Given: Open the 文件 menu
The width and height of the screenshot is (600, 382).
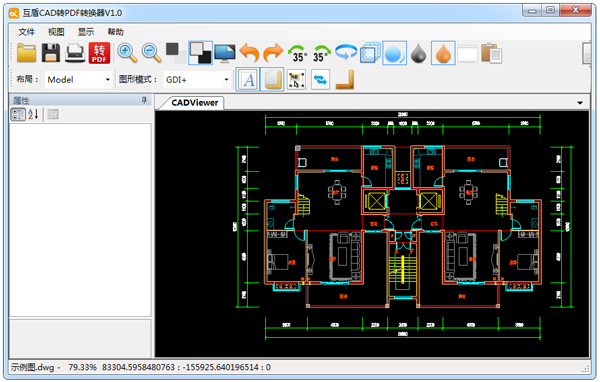Looking at the screenshot, I should pyautogui.click(x=26, y=32).
